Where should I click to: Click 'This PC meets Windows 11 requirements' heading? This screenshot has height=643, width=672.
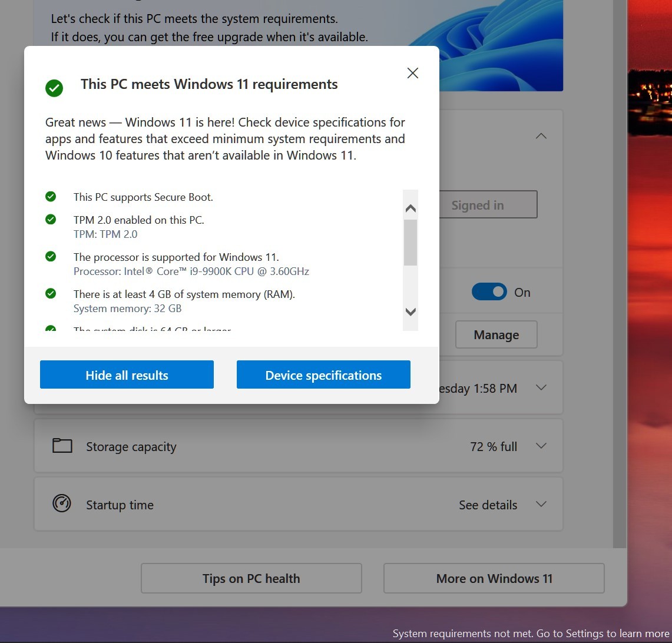209,84
